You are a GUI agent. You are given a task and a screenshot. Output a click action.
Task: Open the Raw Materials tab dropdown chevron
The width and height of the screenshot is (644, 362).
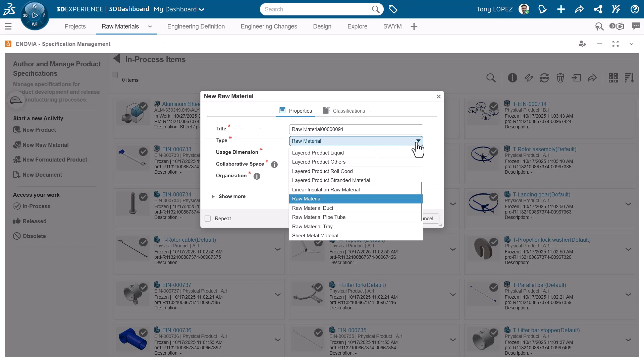(150, 27)
